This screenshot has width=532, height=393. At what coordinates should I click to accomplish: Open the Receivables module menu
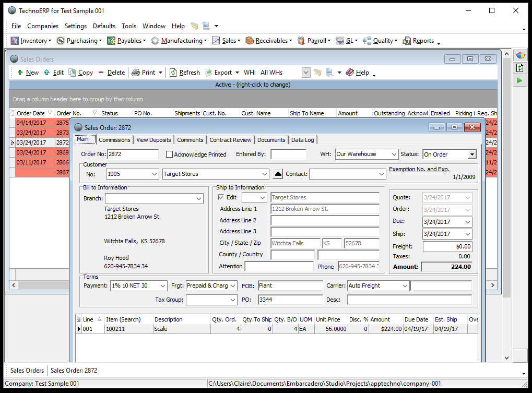click(x=268, y=41)
